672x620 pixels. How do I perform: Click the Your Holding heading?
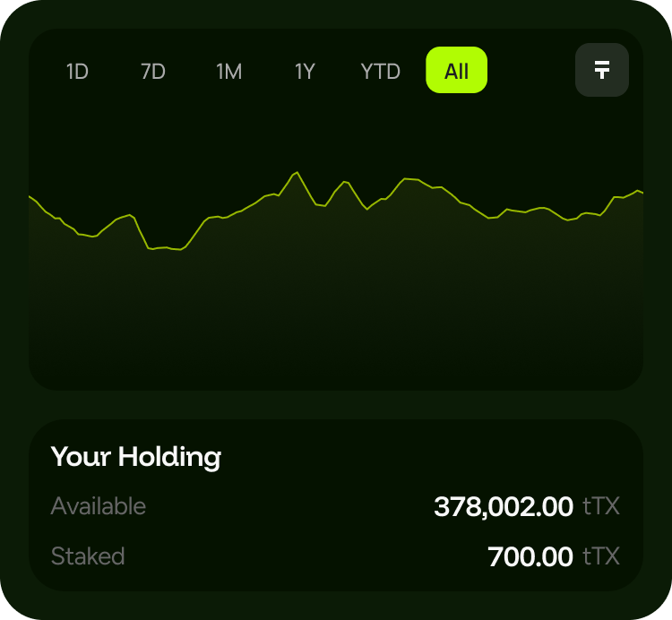pos(135,457)
